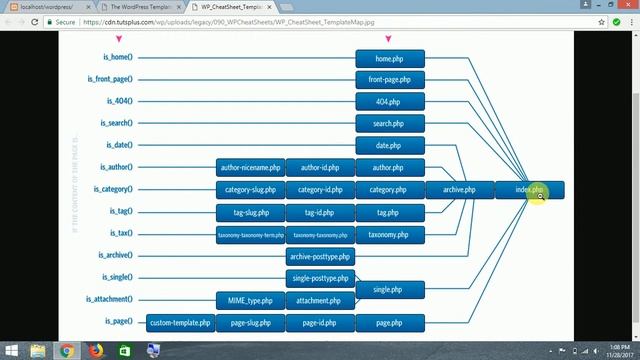Click the volume icon in system tray
This screenshot has height=360, width=640.
click(596, 351)
